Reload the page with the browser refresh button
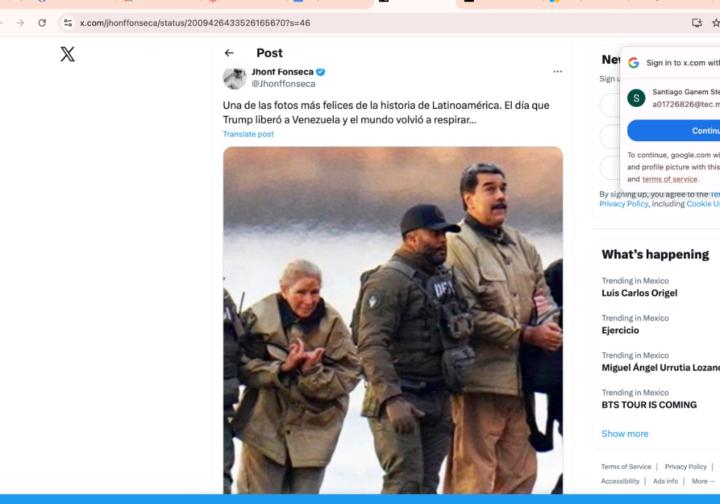 tap(42, 22)
